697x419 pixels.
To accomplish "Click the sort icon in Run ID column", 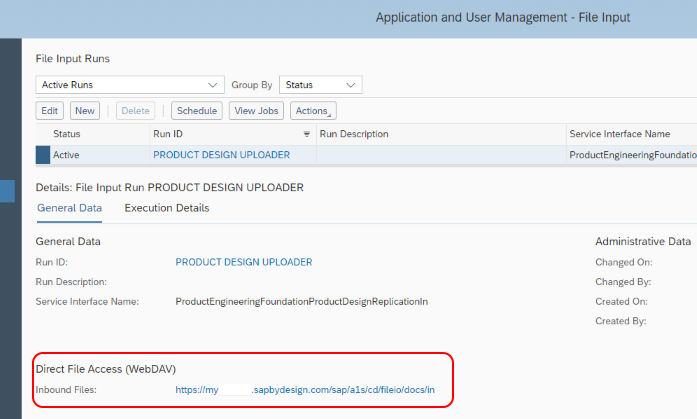I will [307, 134].
